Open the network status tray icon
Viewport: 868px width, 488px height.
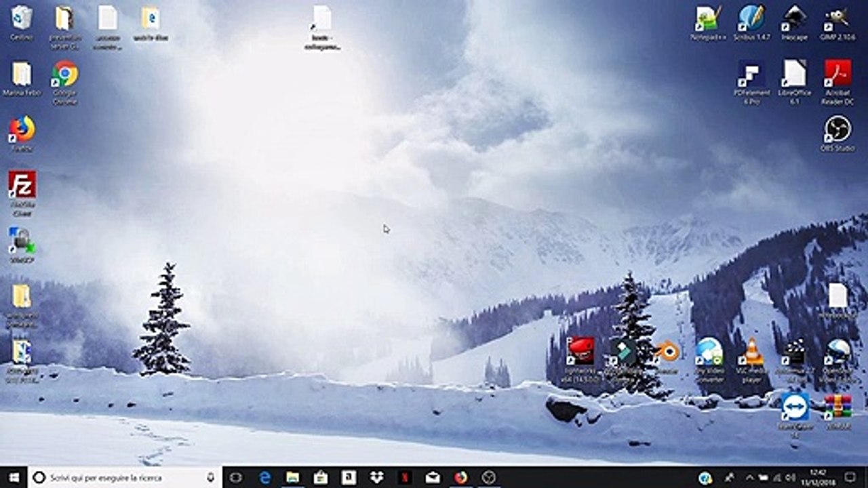coord(776,478)
